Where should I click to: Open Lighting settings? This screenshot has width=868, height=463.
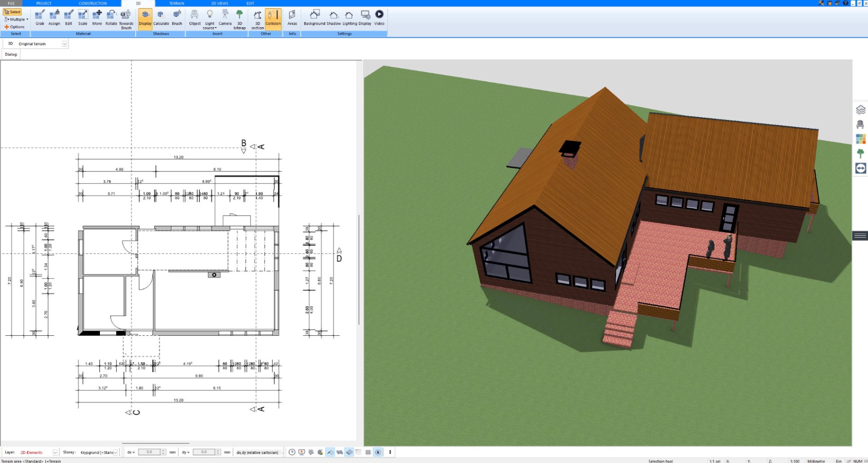coord(349,18)
